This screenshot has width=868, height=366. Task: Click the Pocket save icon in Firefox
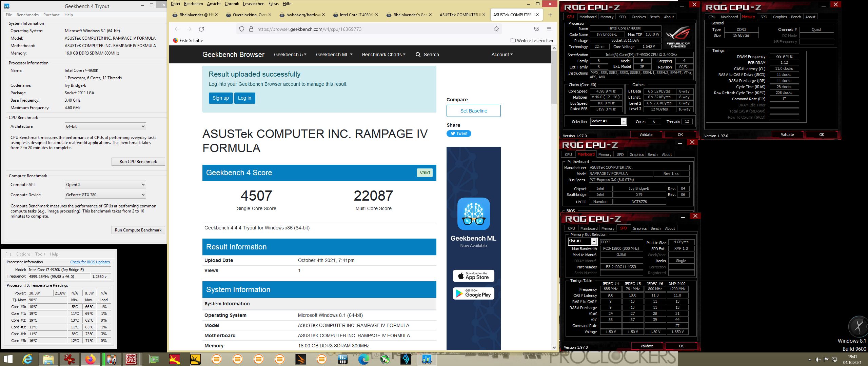pos(537,29)
